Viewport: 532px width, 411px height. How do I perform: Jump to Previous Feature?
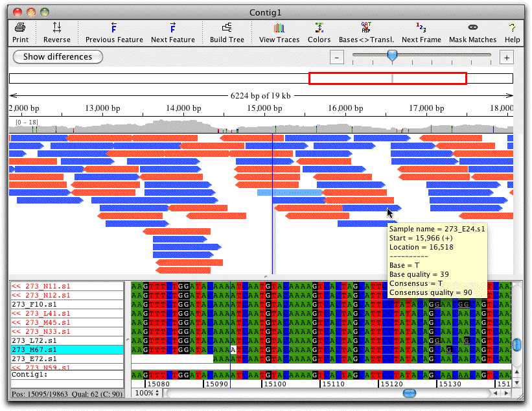click(x=113, y=27)
